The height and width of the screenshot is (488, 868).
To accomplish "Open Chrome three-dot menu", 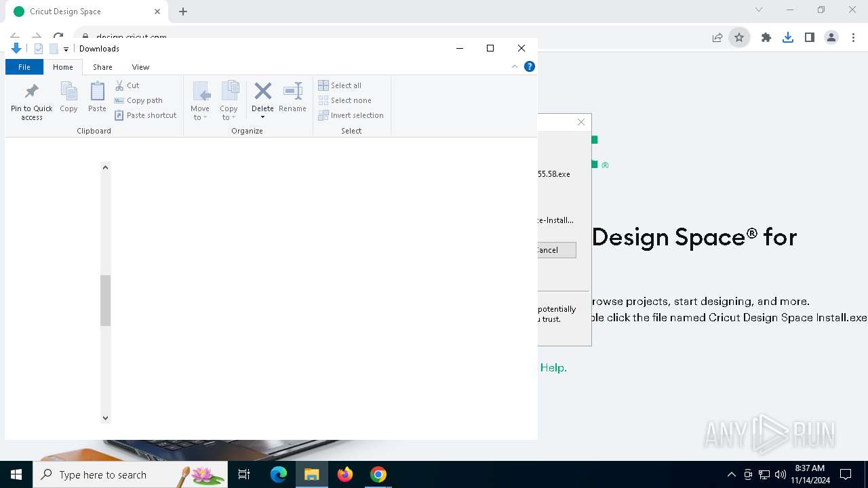I will point(853,38).
